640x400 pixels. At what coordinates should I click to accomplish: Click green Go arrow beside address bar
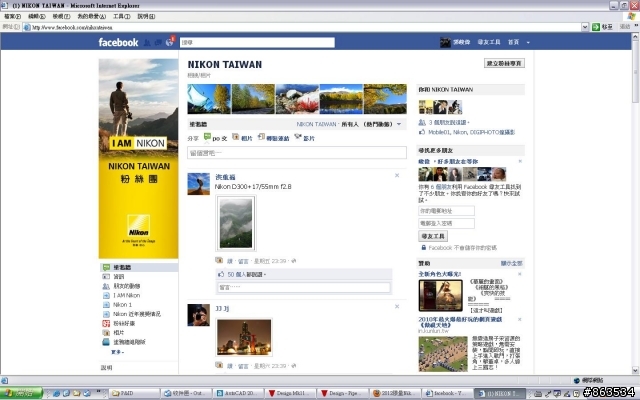point(596,27)
